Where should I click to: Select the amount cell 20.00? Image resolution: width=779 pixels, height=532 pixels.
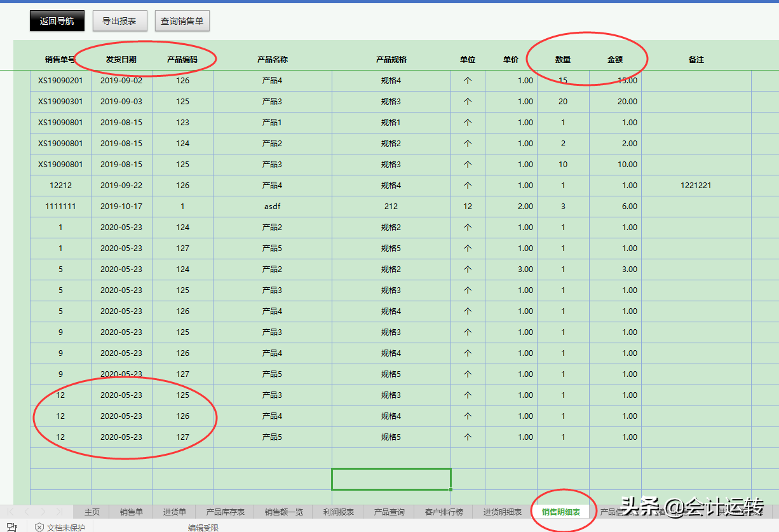(615, 102)
